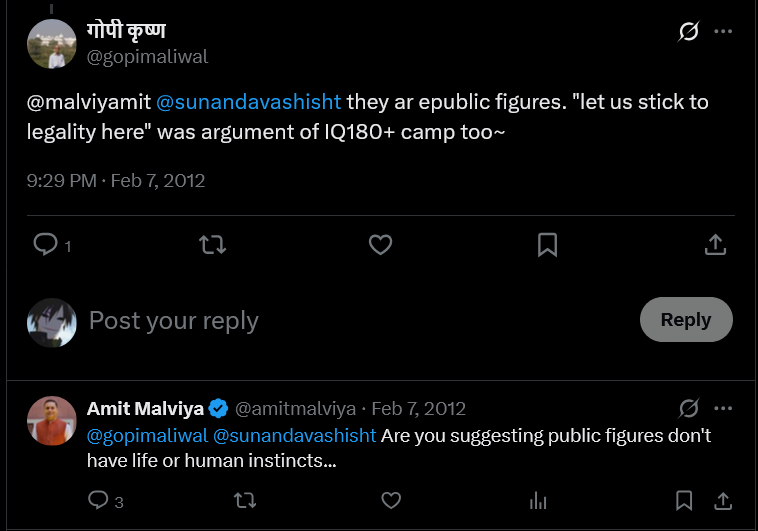Open Grok action on Amit Malviya's reply
The image size is (758, 531).
688,408
